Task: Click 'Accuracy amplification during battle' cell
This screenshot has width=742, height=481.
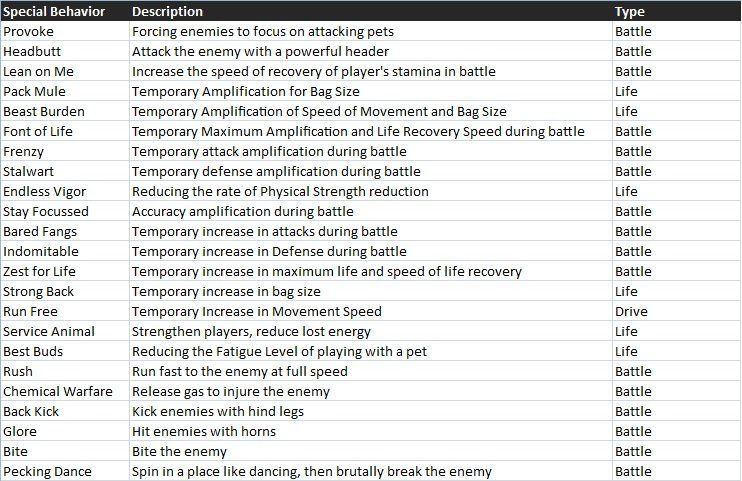Action: click(243, 211)
